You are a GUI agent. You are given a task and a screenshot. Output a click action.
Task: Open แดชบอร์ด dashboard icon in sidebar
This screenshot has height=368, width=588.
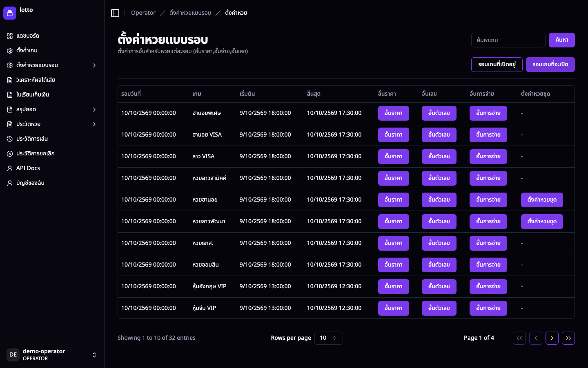pos(10,36)
